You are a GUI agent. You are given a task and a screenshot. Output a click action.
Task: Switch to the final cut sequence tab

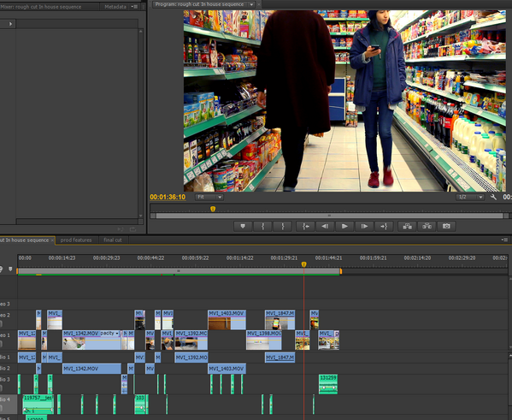click(113, 240)
